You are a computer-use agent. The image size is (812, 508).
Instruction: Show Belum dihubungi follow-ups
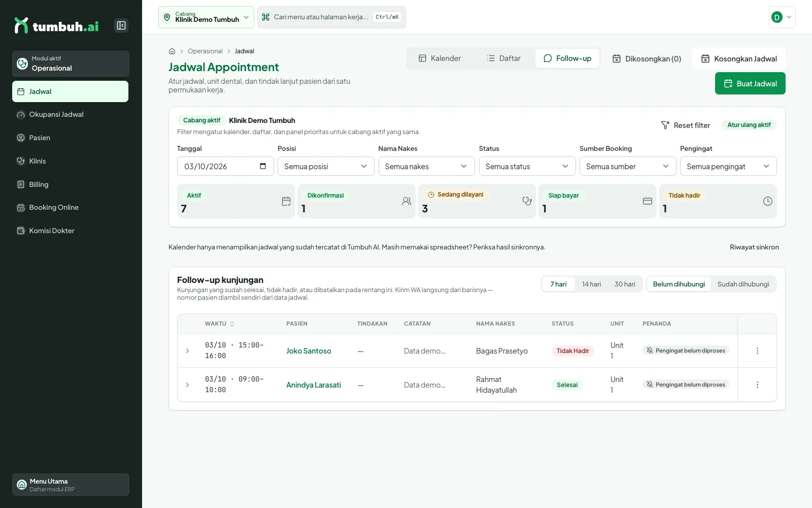coord(679,284)
